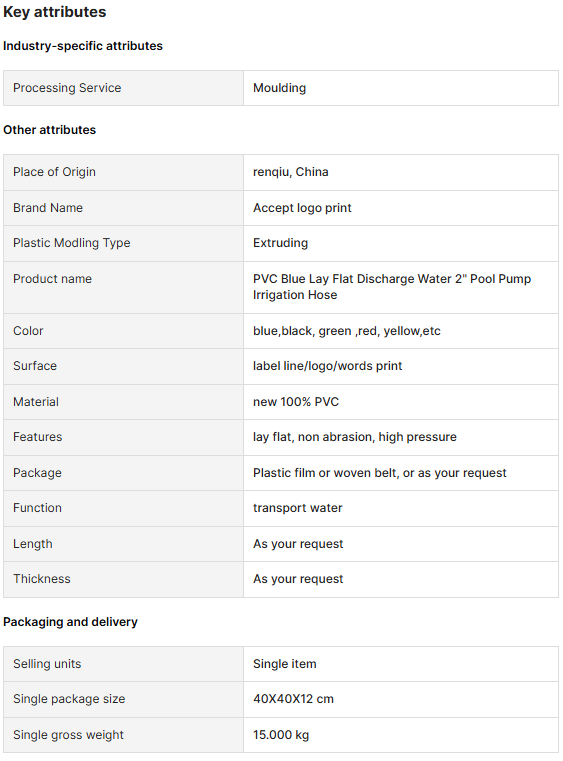Click the renqiu, China value
Image resolution: width=563 pixels, height=761 pixels.
click(x=291, y=172)
